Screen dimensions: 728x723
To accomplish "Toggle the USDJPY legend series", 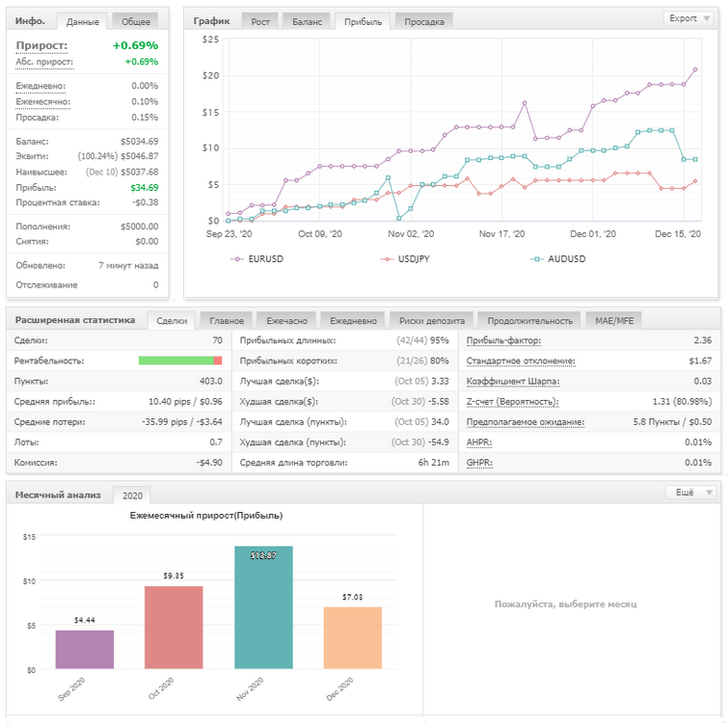I will click(x=405, y=259).
